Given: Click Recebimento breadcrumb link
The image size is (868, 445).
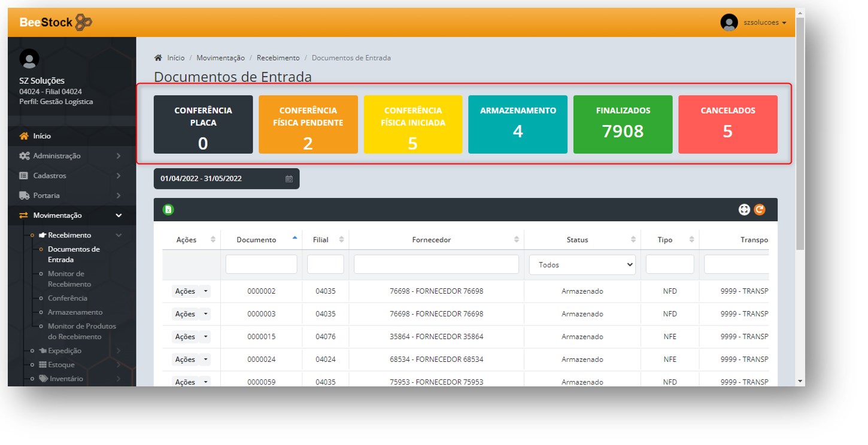Looking at the screenshot, I should [278, 58].
